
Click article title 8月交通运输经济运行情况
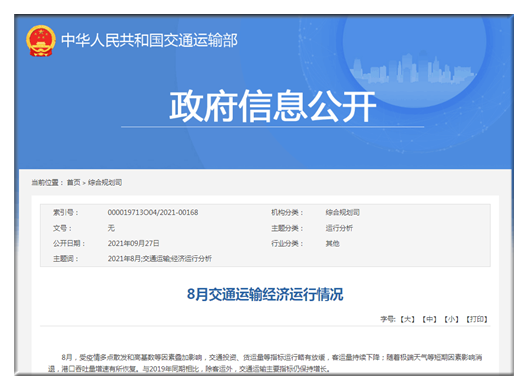pos(265,294)
